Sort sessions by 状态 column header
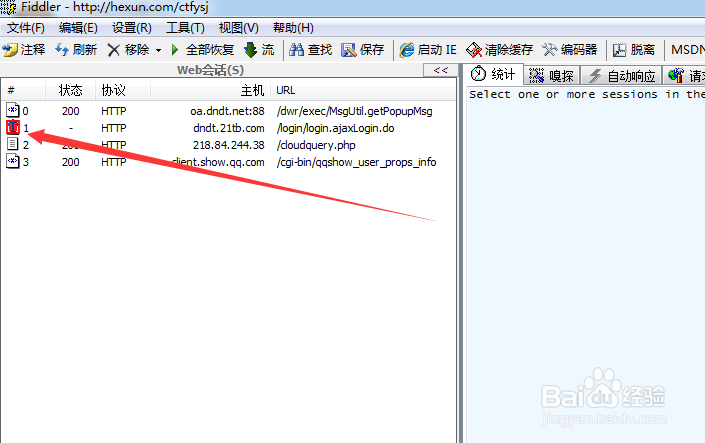 click(71, 90)
